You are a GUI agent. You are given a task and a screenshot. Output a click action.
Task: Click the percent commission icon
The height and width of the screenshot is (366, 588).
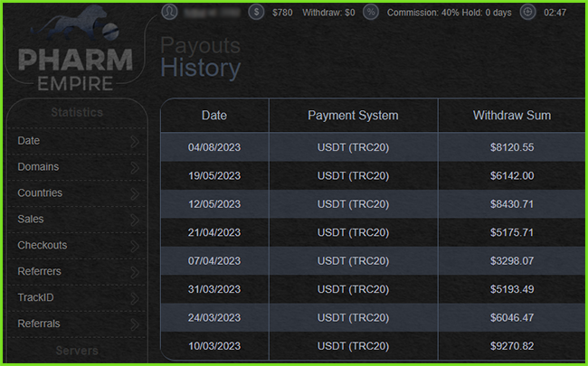371,13
